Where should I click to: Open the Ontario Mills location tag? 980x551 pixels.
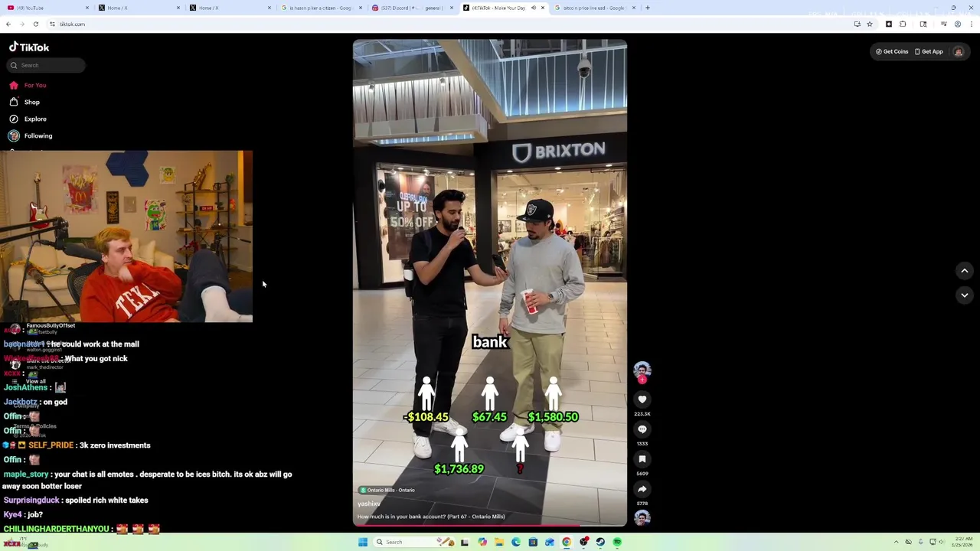click(387, 491)
